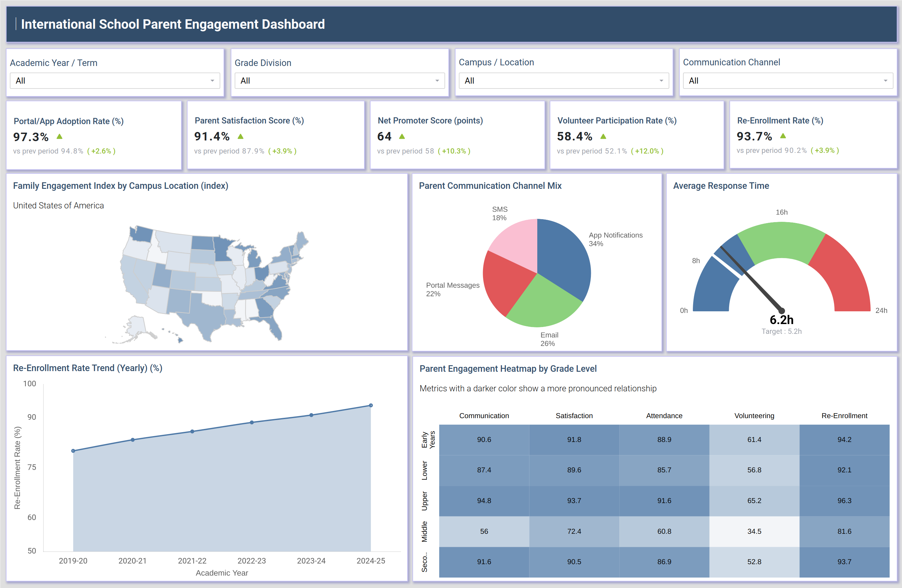Click the gauge needle on Average Response Time
The height and width of the screenshot is (588, 902).
pyautogui.click(x=752, y=279)
